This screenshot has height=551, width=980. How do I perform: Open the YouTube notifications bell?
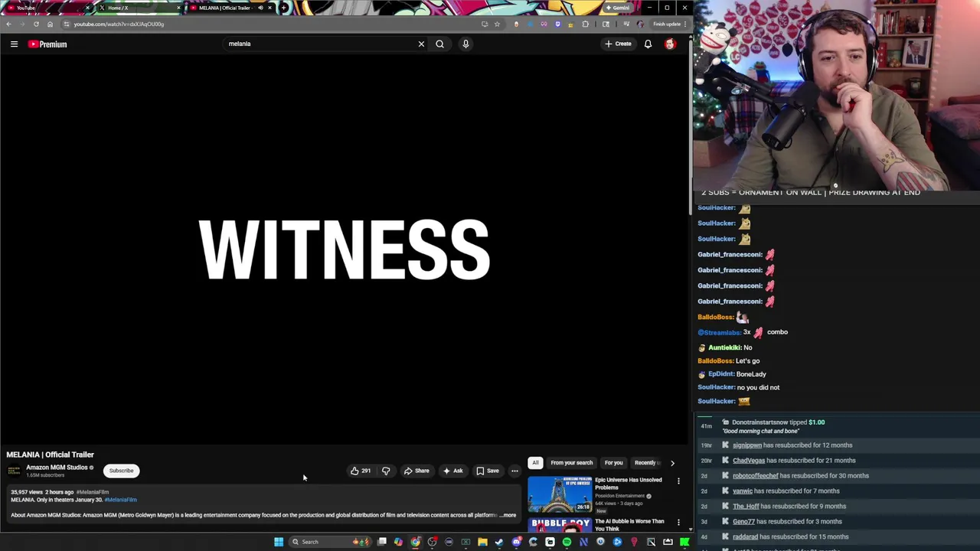(648, 44)
